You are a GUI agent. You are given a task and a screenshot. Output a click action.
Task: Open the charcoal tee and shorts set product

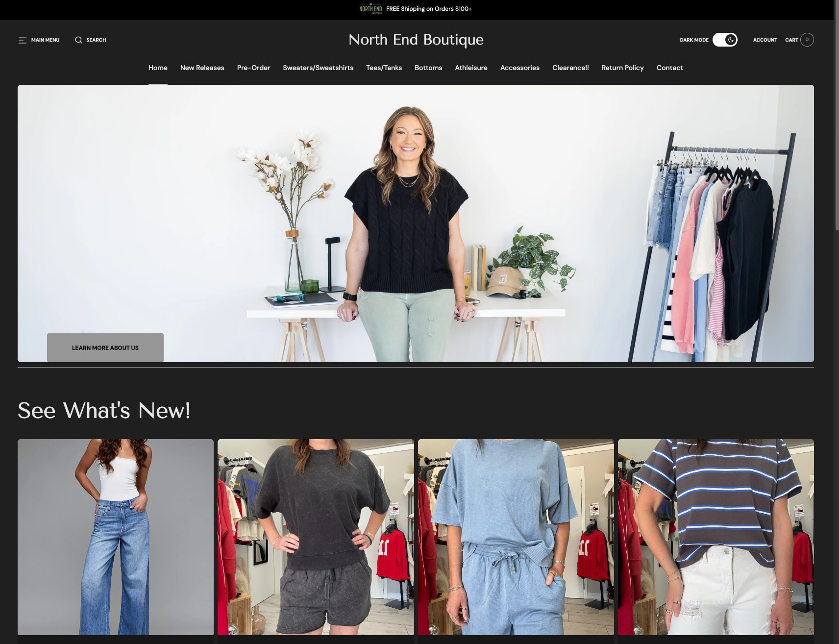click(316, 537)
